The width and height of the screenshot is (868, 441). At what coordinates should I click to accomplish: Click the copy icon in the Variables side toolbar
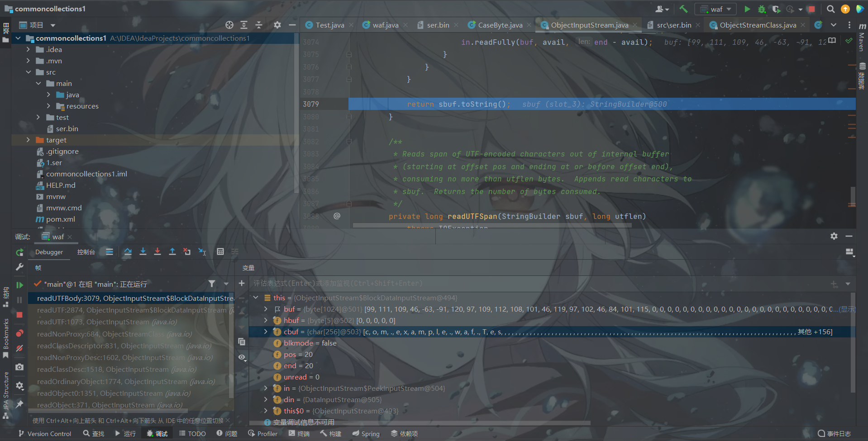(x=242, y=342)
